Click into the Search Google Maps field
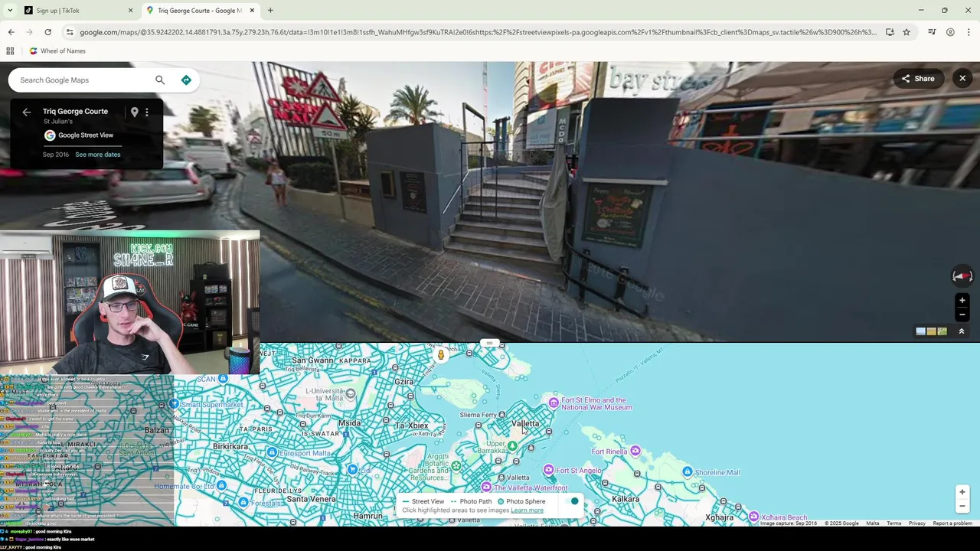 click(83, 80)
